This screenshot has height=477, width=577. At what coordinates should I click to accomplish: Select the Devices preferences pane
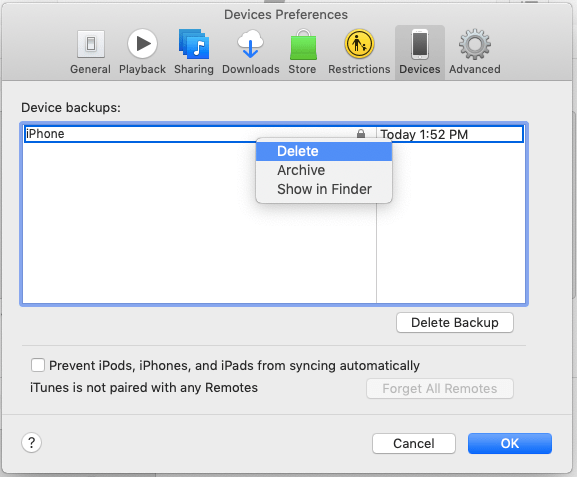(x=420, y=53)
